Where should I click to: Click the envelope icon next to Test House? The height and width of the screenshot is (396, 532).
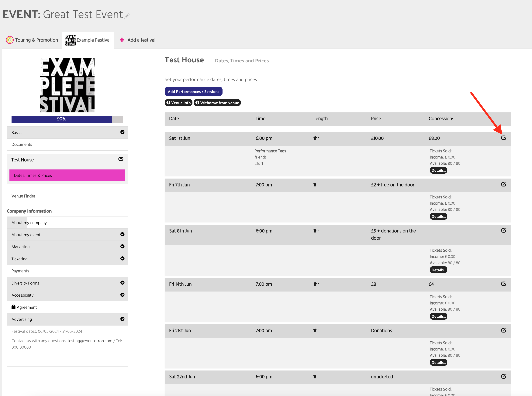(121, 159)
